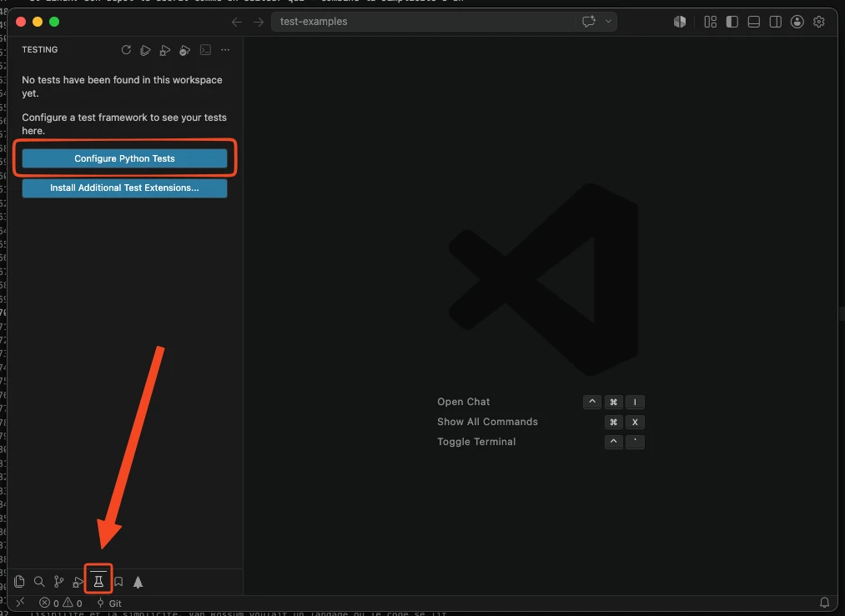
Task: Open the Source Control branch icon
Action: (x=58, y=582)
